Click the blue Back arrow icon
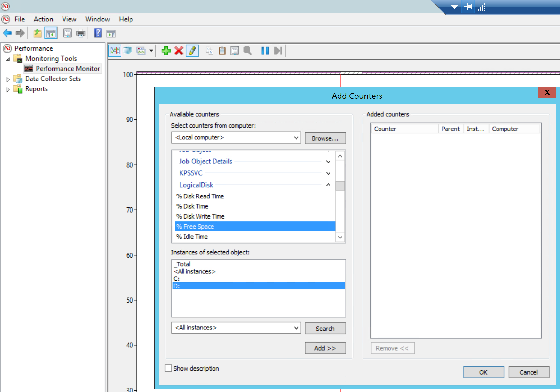This screenshot has width=560, height=392. point(7,33)
